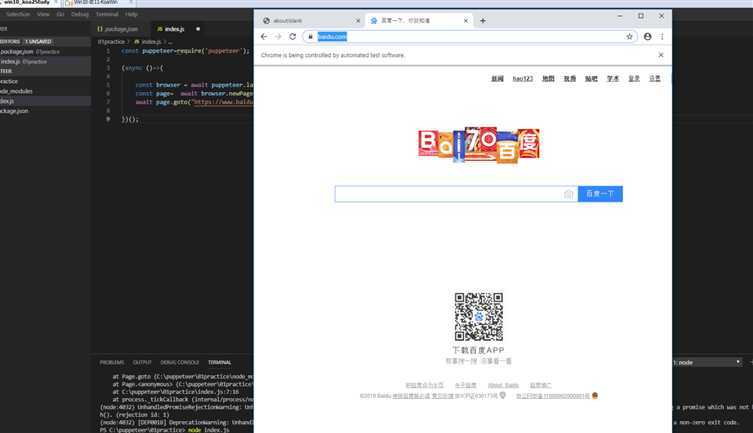Open the 设置 settings link
Screen dimensions: 753x433
pyautogui.click(x=655, y=78)
